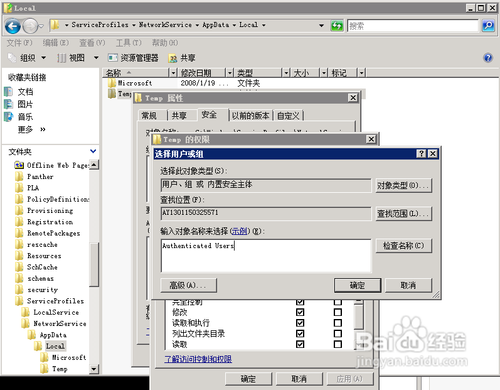Click the search magnifier icon
This screenshot has height=390, width=500.
[x=488, y=26]
